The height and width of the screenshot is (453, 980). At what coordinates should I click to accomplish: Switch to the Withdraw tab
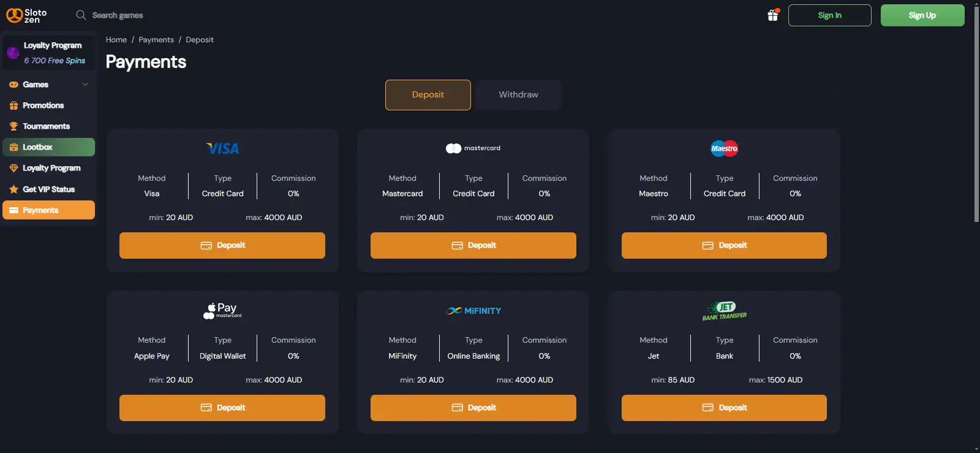point(518,95)
